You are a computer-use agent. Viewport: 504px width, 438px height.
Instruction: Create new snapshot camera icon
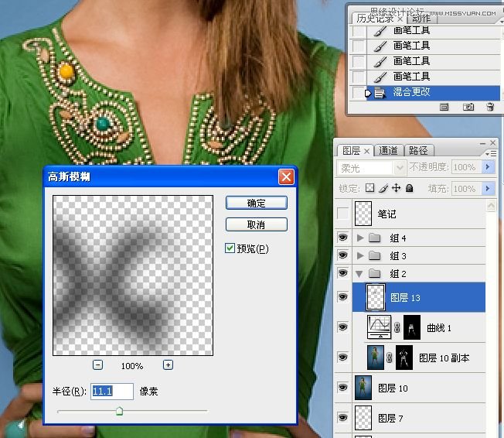click(468, 107)
